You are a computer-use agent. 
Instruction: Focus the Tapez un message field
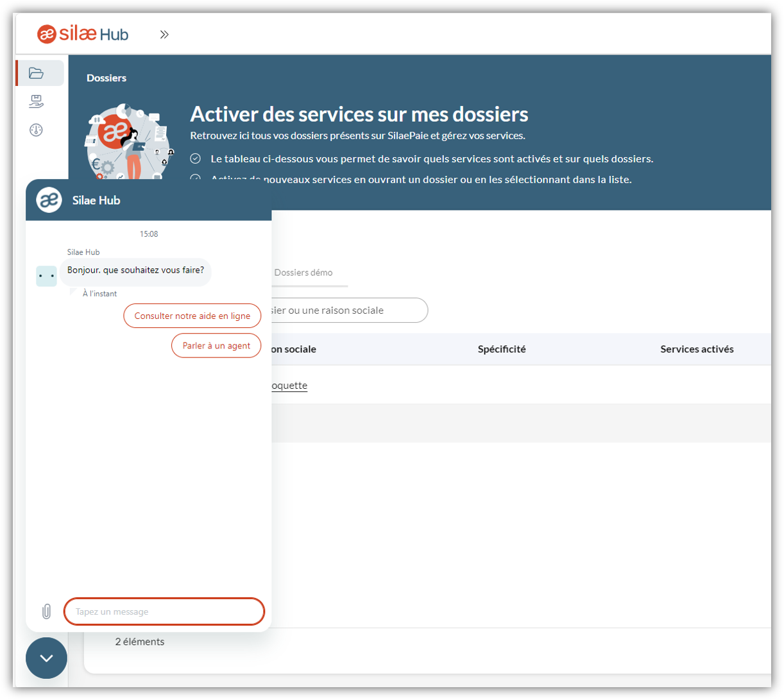point(164,611)
